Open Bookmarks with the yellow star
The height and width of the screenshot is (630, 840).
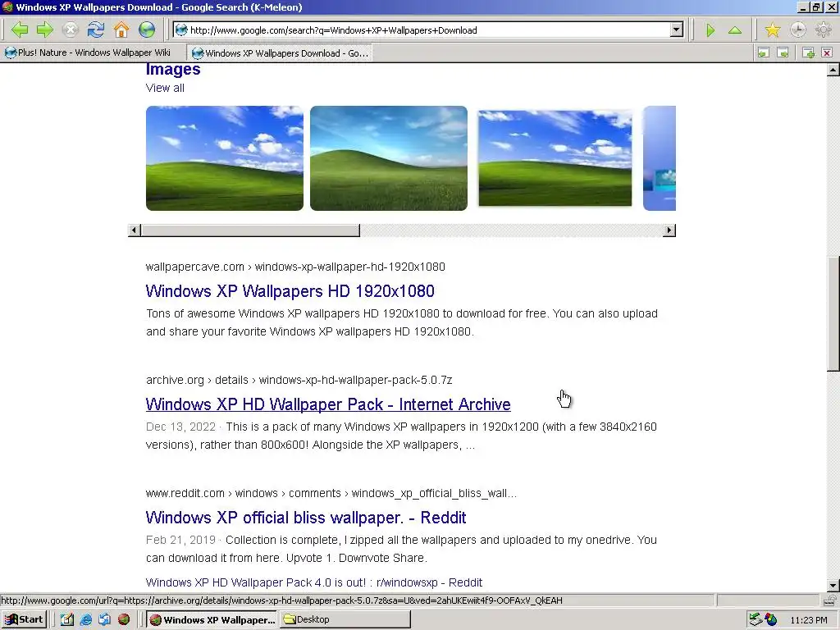[773, 30]
